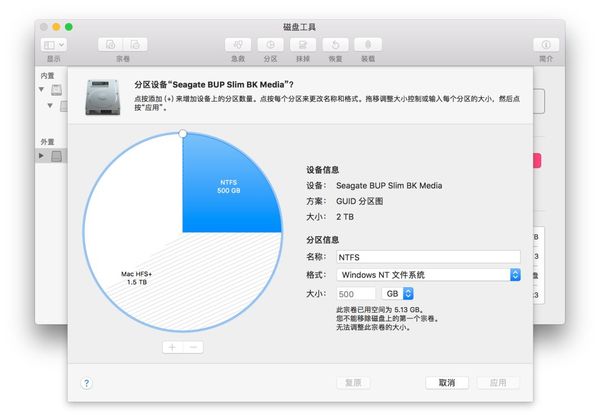Image resolution: width=600 pixels, height=415 pixels.
Task: Click the partition name field containing NTFS
Action: point(428,257)
